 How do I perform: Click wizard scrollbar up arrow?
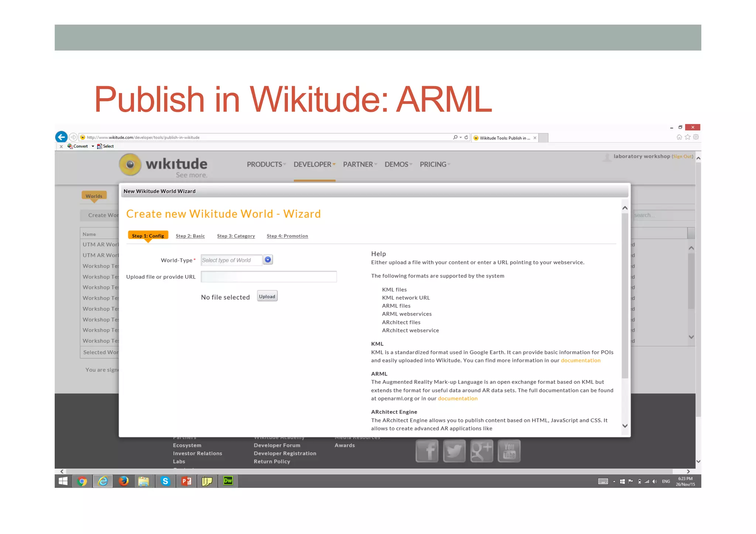point(625,208)
